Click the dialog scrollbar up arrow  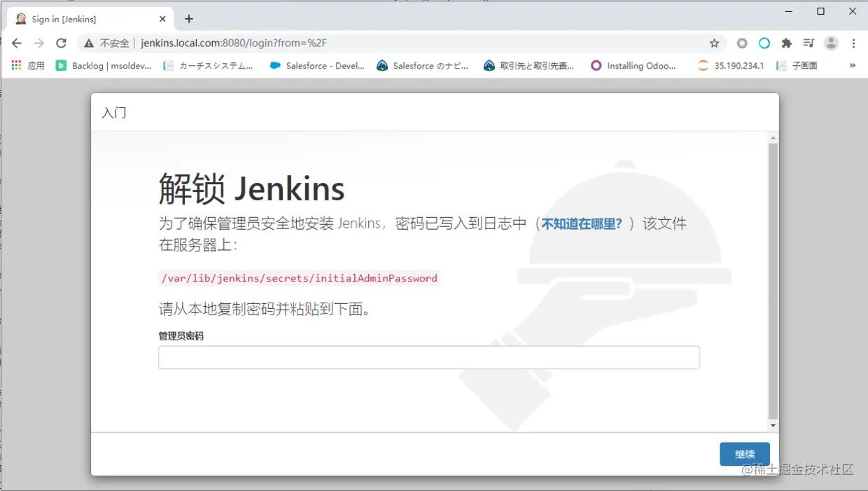coord(773,137)
